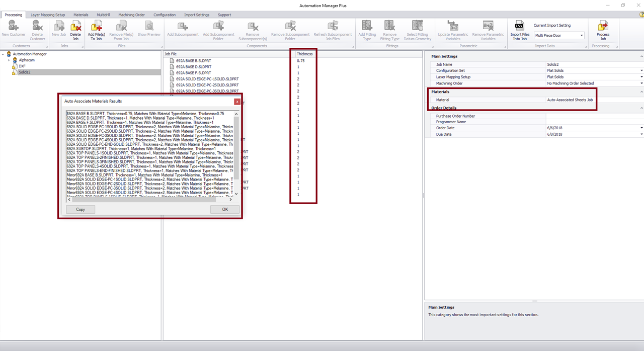This screenshot has width=644, height=362.
Task: Switch to the Materials tab
Action: tap(81, 15)
